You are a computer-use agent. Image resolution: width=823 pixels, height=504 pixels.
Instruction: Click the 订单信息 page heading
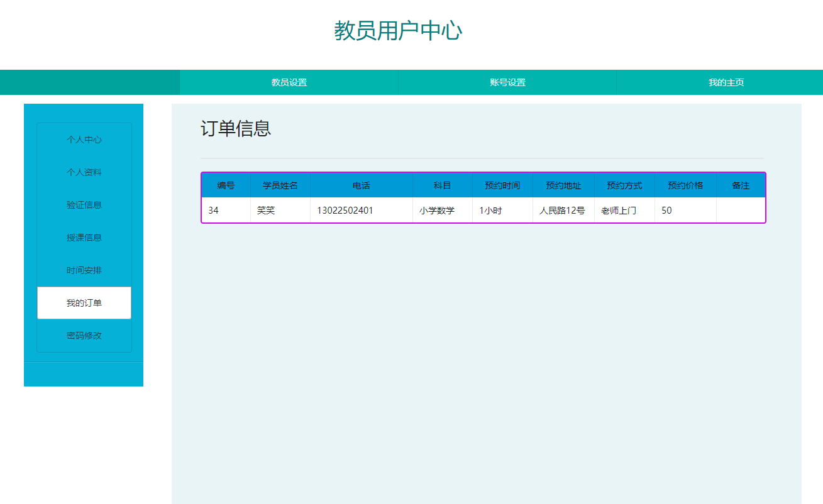[x=234, y=129]
